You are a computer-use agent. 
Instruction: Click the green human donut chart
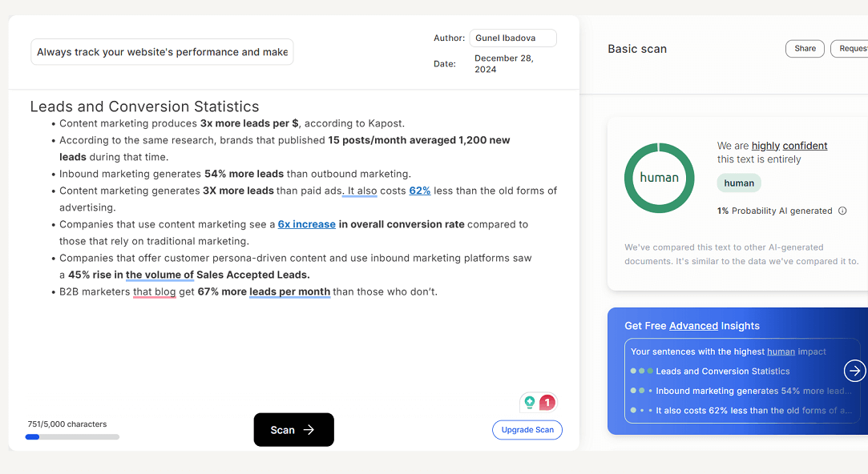[x=659, y=178]
